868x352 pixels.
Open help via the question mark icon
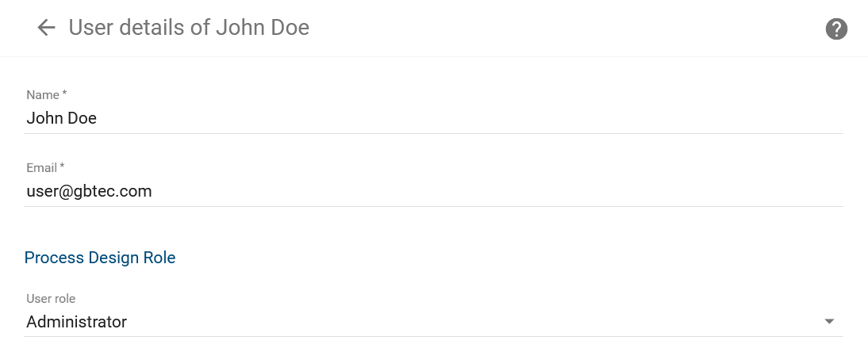tap(836, 29)
